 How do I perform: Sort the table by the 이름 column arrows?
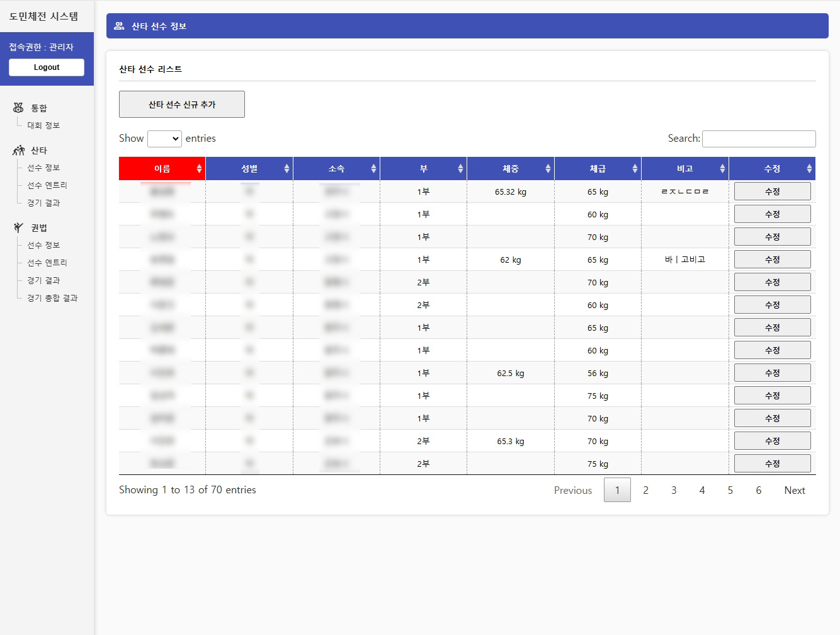[199, 169]
